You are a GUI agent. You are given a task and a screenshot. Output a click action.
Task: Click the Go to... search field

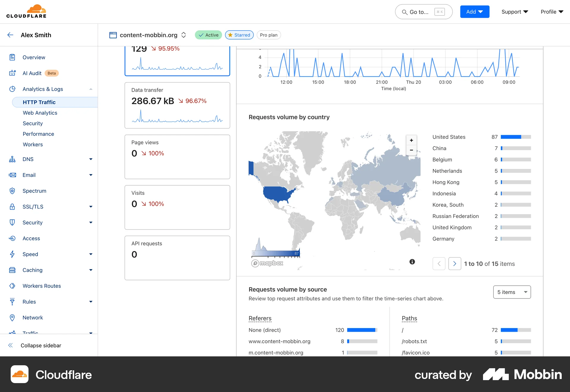click(x=423, y=12)
